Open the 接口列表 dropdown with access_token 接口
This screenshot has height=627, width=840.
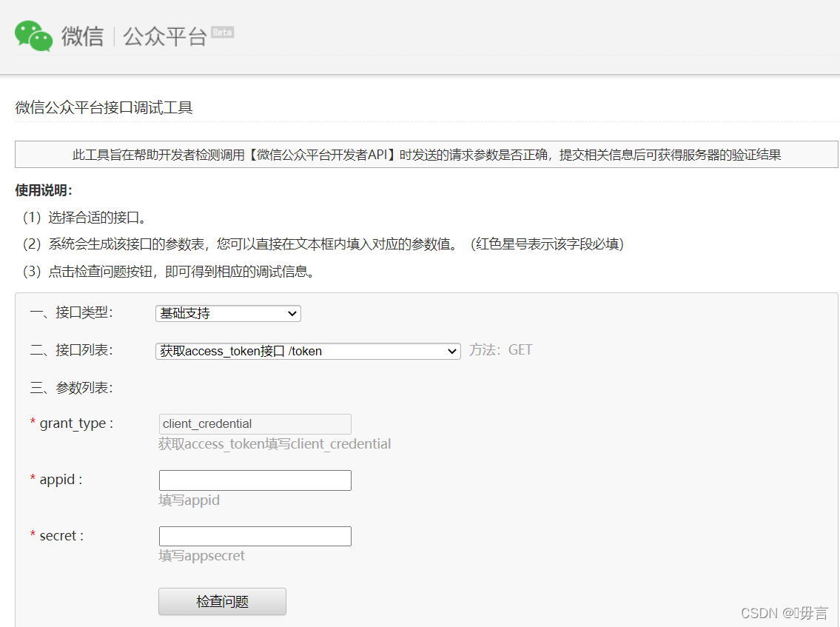(x=308, y=351)
